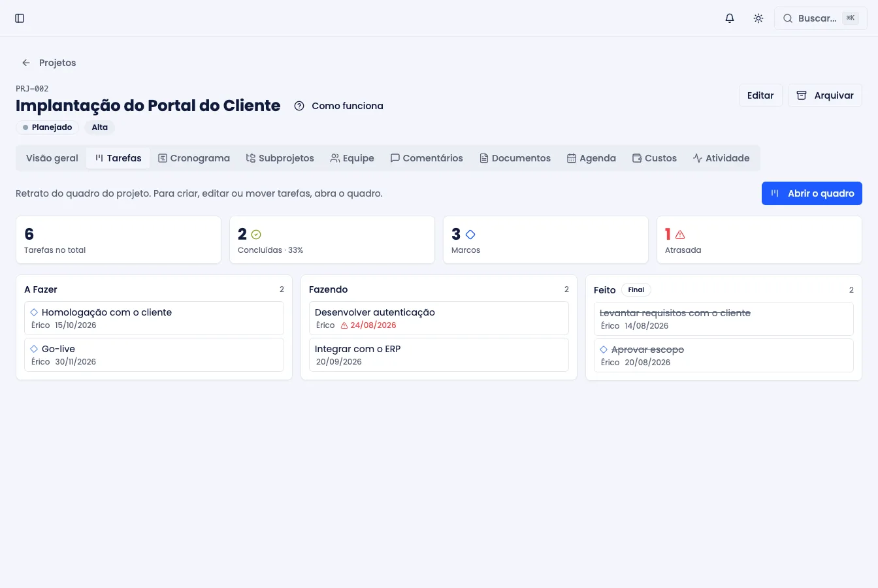The image size is (878, 588).
Task: Click the milestone diamond on Go-live task
Action: pyautogui.click(x=34, y=349)
